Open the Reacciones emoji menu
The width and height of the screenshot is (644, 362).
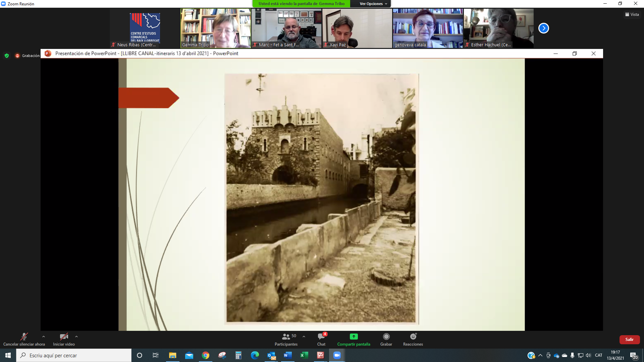[x=413, y=337]
